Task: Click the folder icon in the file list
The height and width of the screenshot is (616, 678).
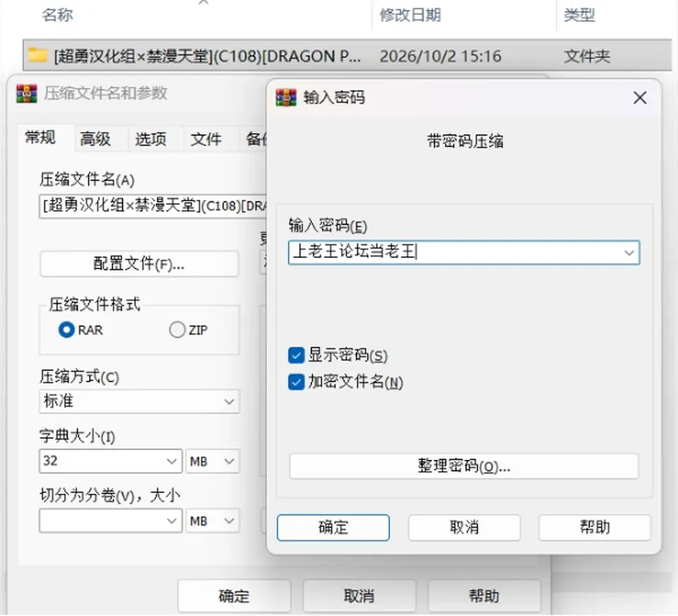Action: (x=37, y=55)
